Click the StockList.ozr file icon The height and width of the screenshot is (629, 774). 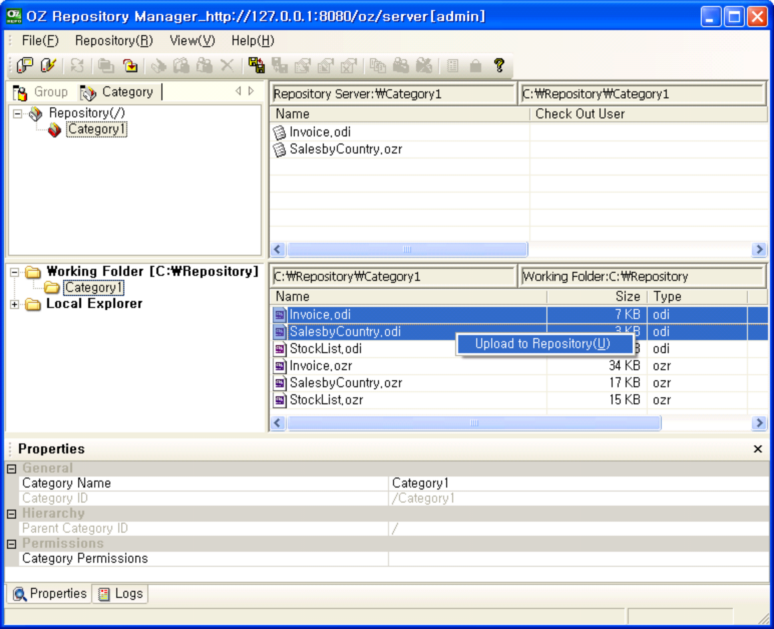280,400
